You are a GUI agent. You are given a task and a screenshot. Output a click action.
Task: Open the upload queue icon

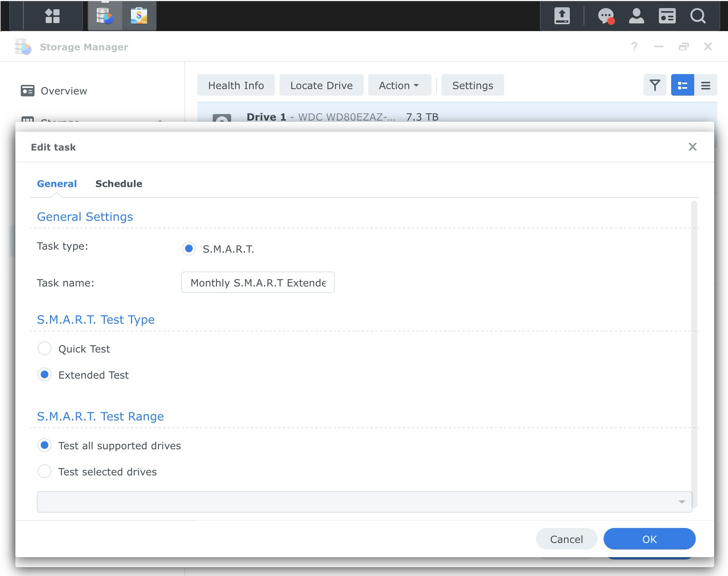click(562, 16)
